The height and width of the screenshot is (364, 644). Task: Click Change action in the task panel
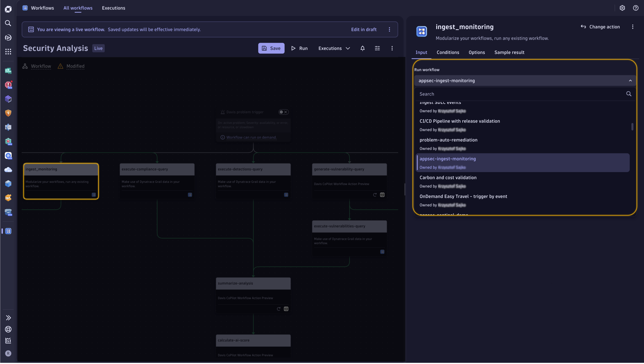pos(603,27)
